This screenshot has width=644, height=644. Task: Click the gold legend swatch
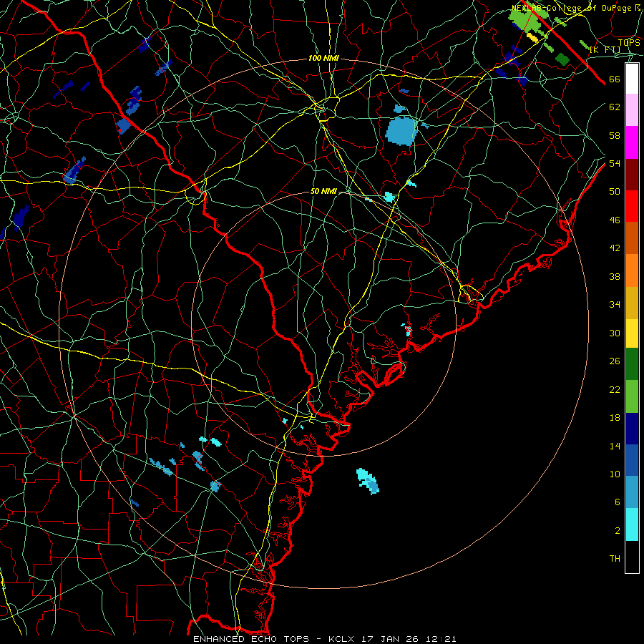click(x=632, y=303)
